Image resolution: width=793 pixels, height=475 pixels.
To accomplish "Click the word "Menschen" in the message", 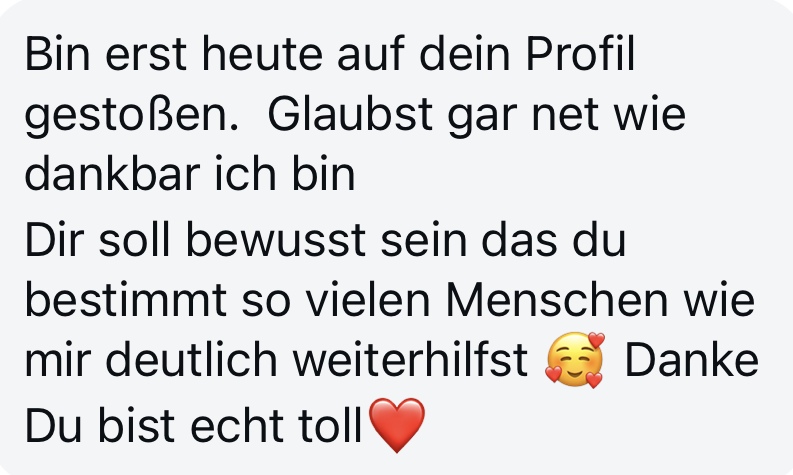I will point(557,299).
